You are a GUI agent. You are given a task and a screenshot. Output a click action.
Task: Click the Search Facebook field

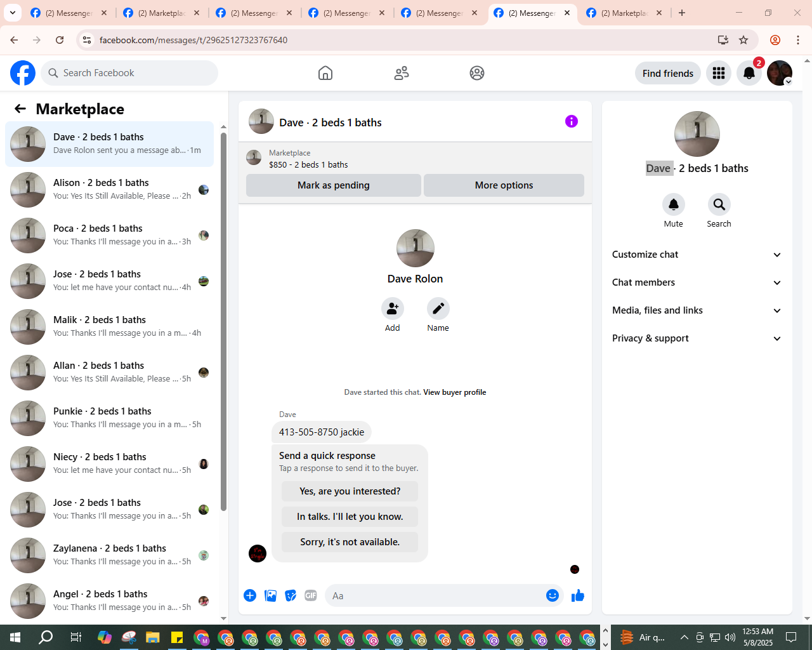tap(129, 73)
